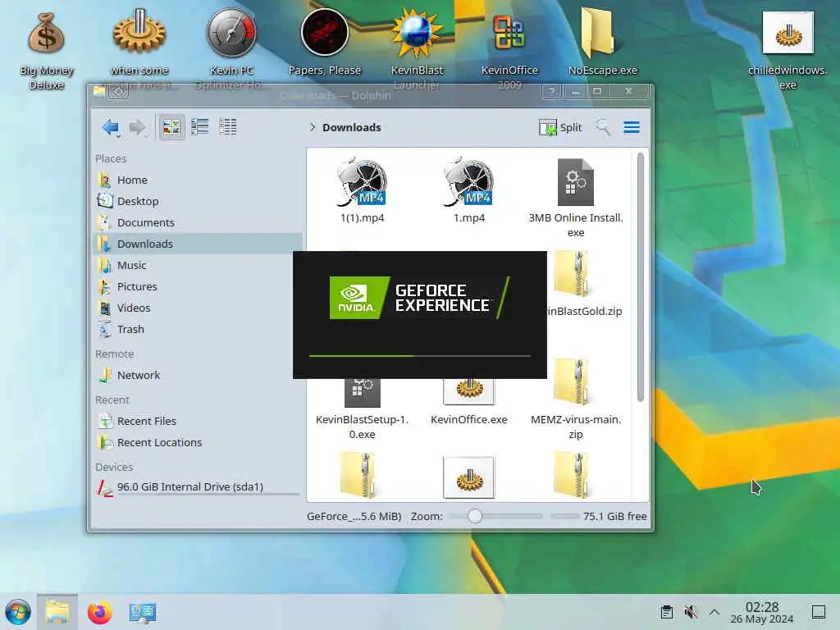The height and width of the screenshot is (630, 840).
Task: Open Home in Places panel
Action: pyautogui.click(x=199, y=180)
